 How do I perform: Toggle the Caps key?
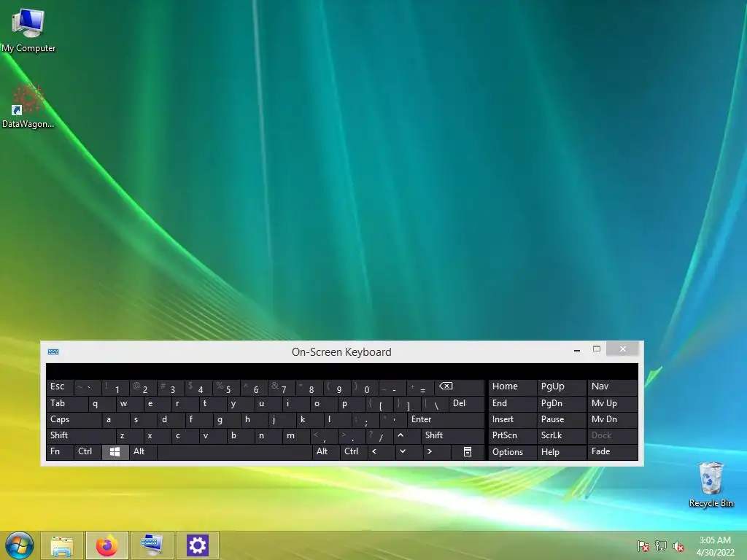coord(74,419)
